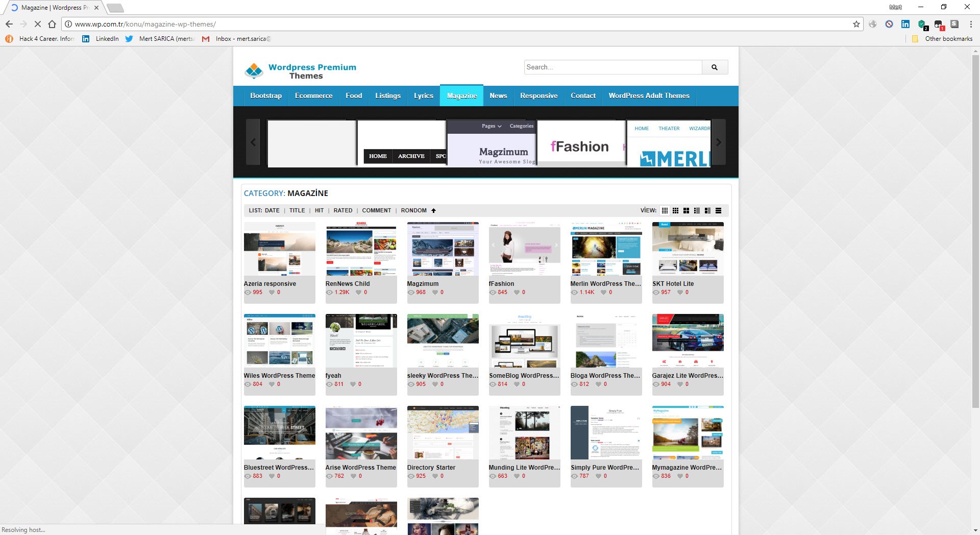
Task: Select the active Magazine menu item
Action: tap(462, 96)
